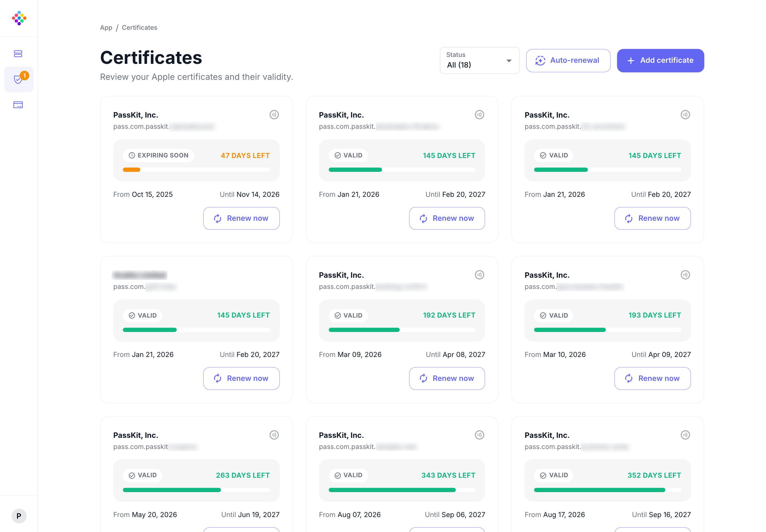Click the check icon beside VALID on the 352 days card

click(543, 475)
